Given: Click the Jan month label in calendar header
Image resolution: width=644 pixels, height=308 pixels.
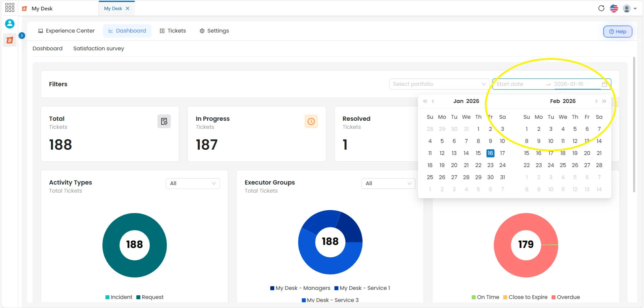Looking at the screenshot, I should (458, 101).
